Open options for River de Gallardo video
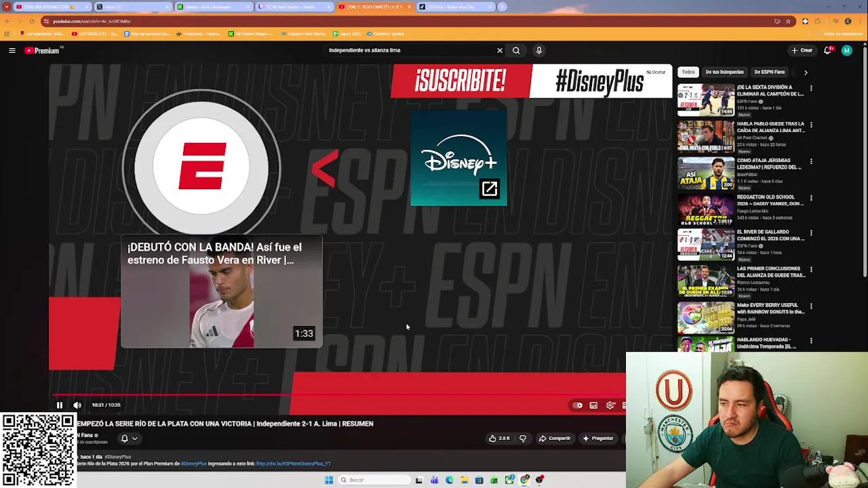This screenshot has width=868, height=488. tap(811, 232)
